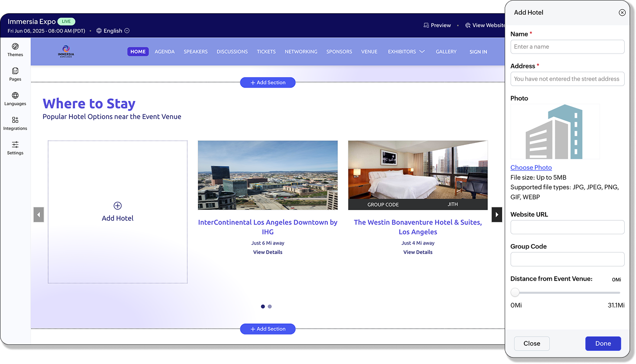This screenshot has height=364, width=636.
Task: Click the Immersia Expo event title
Action: click(x=31, y=22)
